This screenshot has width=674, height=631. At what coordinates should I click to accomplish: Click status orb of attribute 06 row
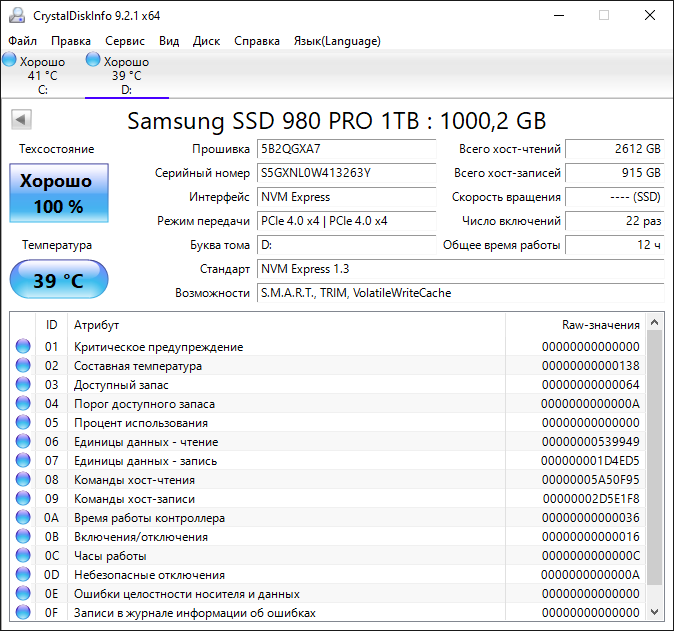[23, 441]
